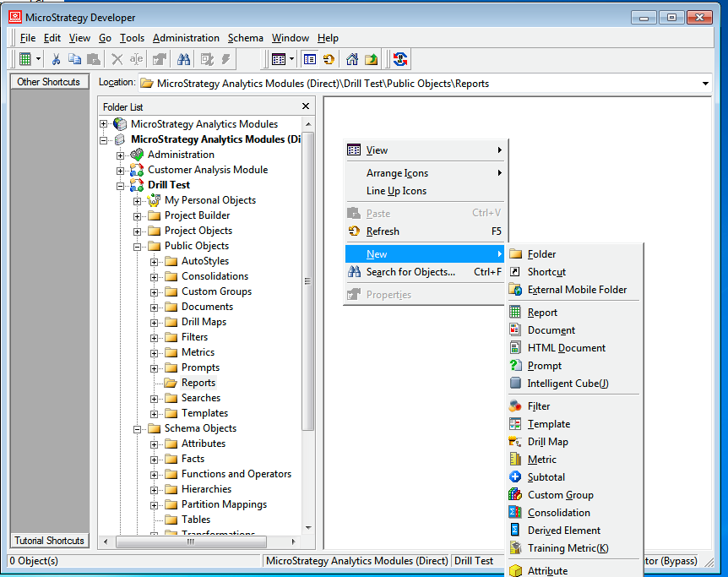Image resolution: width=728 pixels, height=577 pixels.
Task: Click the Go to project home icon
Action: coord(352,59)
